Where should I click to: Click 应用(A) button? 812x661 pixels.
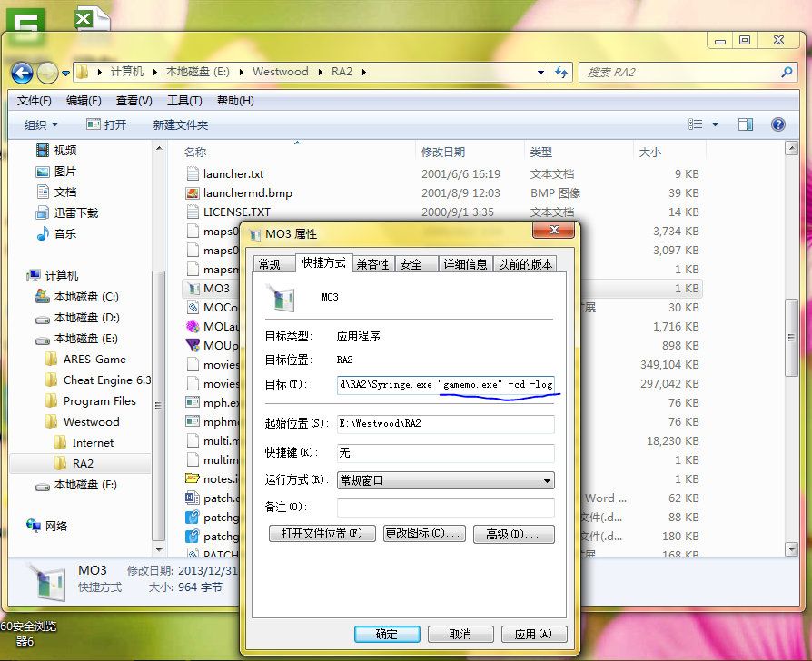(x=534, y=634)
